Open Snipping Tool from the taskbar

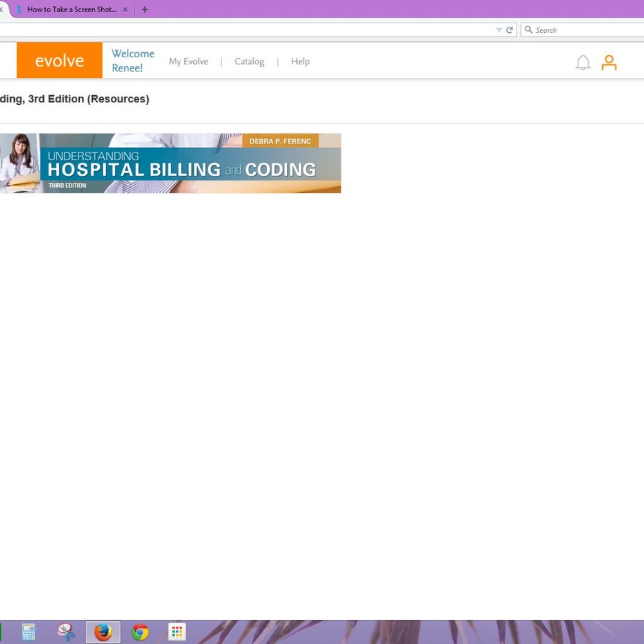click(66, 632)
